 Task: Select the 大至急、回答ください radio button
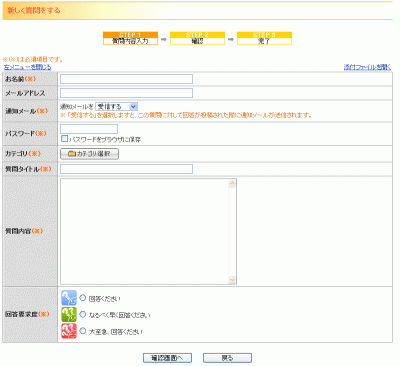[83, 331]
